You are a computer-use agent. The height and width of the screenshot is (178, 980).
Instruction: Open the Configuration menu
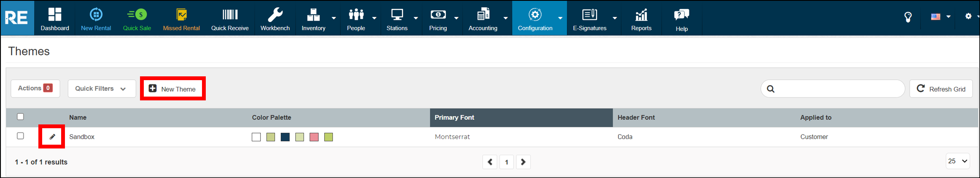coord(535,19)
